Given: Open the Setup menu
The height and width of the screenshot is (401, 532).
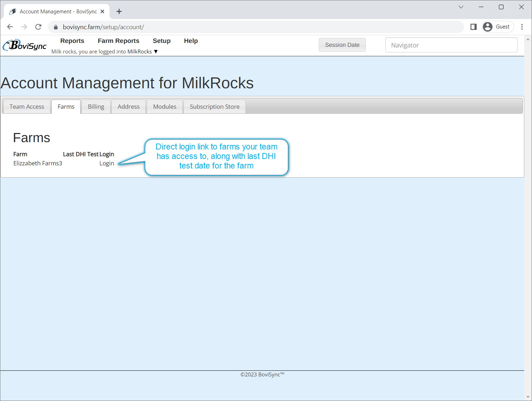Looking at the screenshot, I should [161, 41].
